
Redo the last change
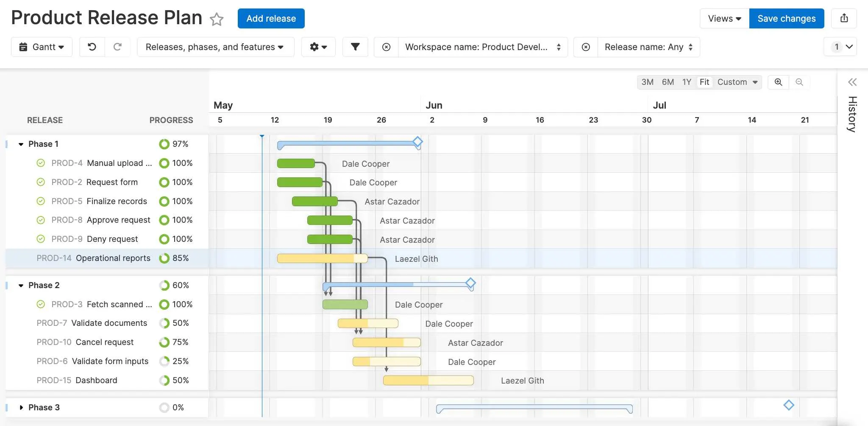click(118, 47)
